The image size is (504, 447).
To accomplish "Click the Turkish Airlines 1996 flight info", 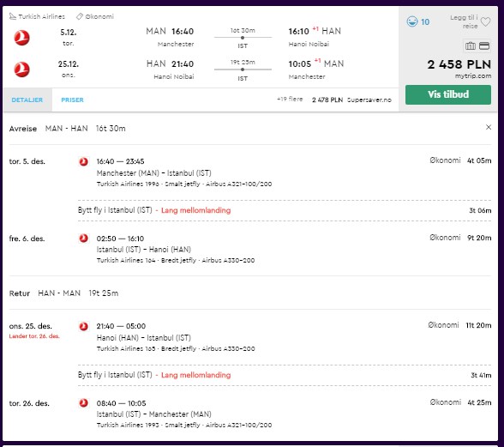I will (x=184, y=184).
